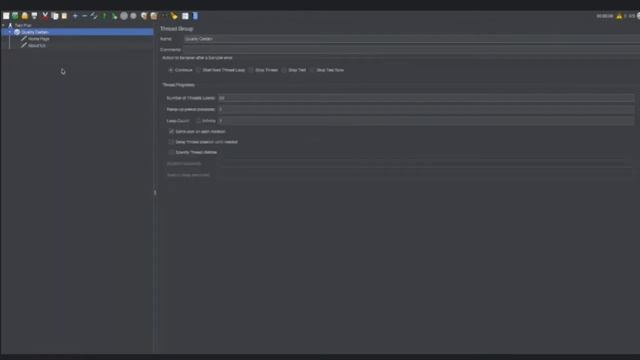Select Start Next Thread Loop radio button

pyautogui.click(x=198, y=70)
